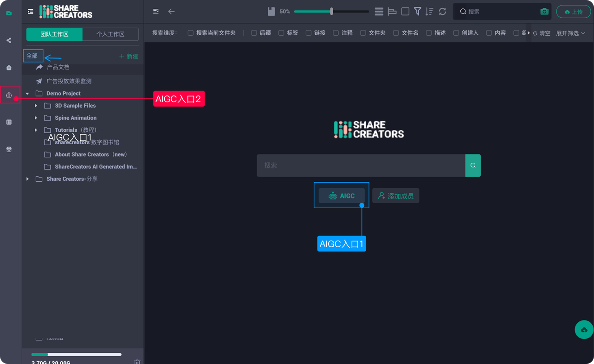Toggle the top toolbar menu-fold icon
Viewport: 594px width, 364px height.
[x=156, y=11]
